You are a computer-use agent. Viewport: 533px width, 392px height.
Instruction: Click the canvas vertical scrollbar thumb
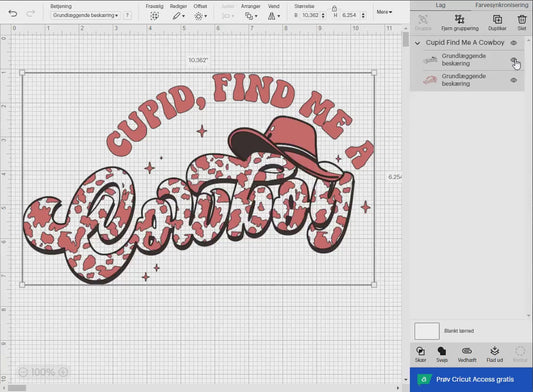tap(406, 39)
